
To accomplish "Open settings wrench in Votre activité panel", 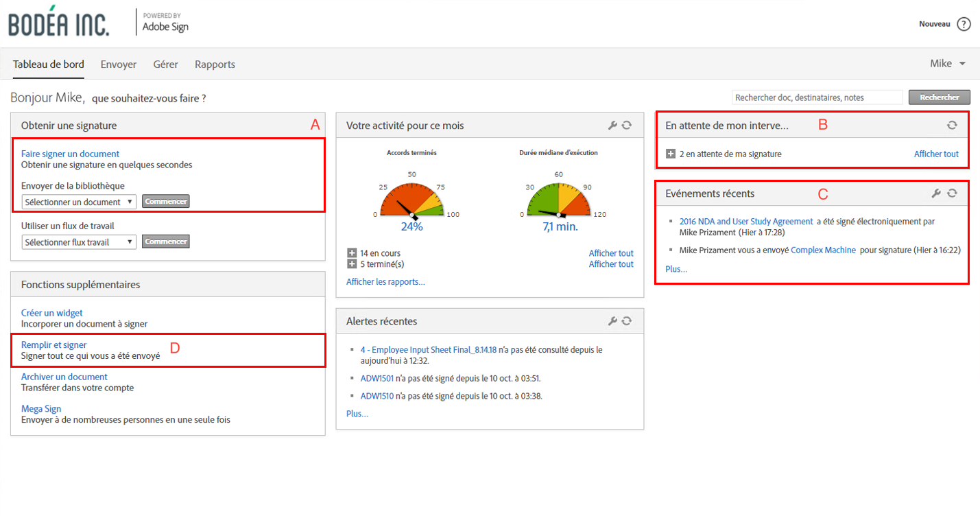I will coord(613,126).
